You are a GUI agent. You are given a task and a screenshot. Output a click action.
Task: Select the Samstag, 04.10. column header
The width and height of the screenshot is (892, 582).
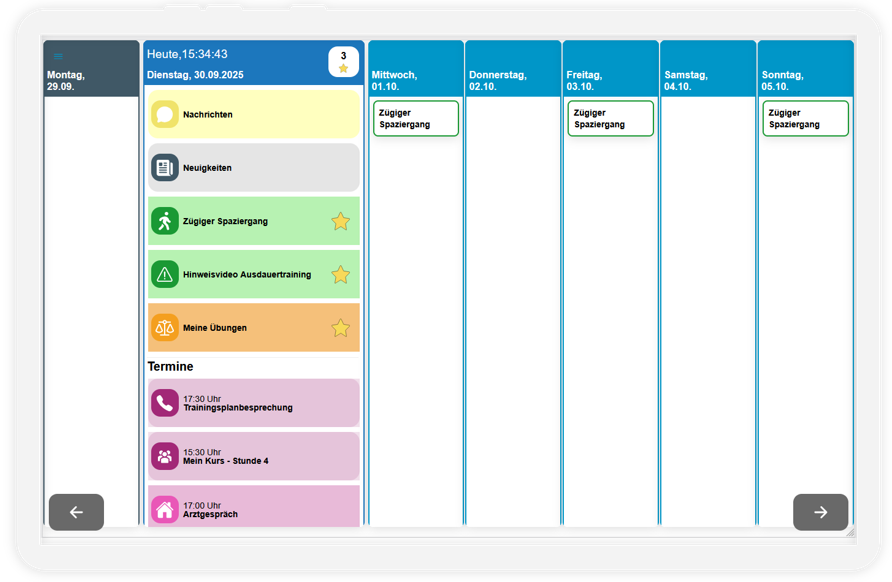[708, 68]
